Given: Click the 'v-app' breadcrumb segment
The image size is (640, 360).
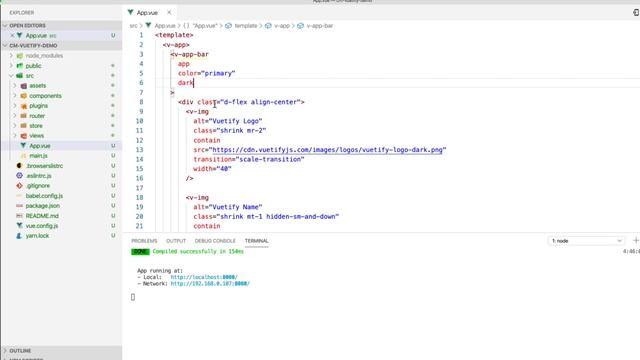Looking at the screenshot, I should click(x=282, y=26).
